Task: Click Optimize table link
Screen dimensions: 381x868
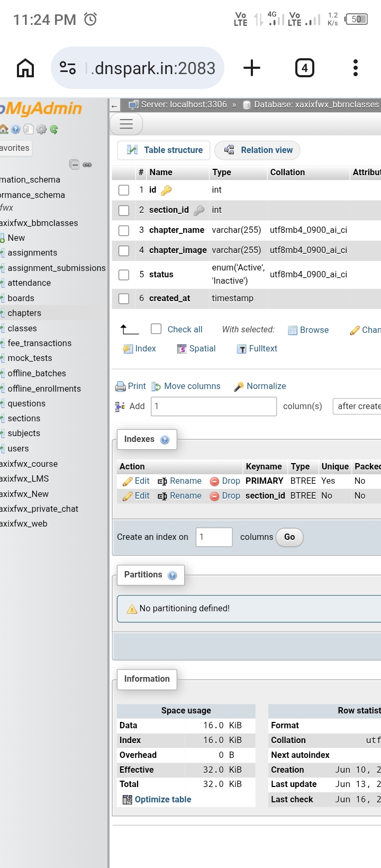Action: pyautogui.click(x=157, y=800)
